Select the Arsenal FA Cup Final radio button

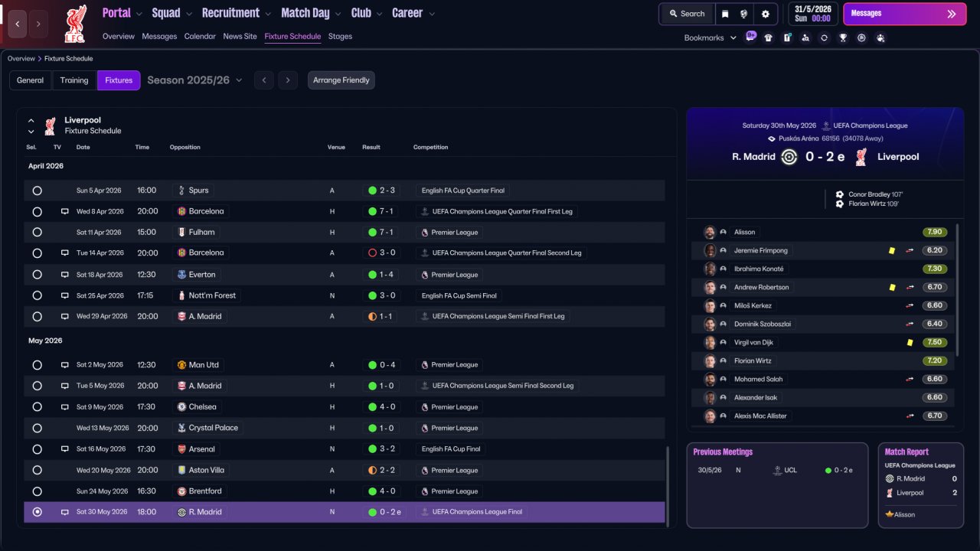tap(37, 449)
